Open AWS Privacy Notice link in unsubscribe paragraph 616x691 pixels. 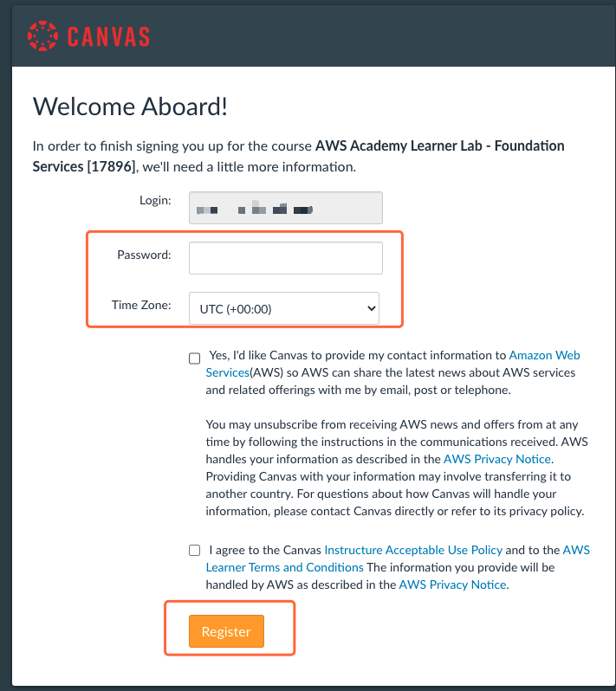pos(497,459)
